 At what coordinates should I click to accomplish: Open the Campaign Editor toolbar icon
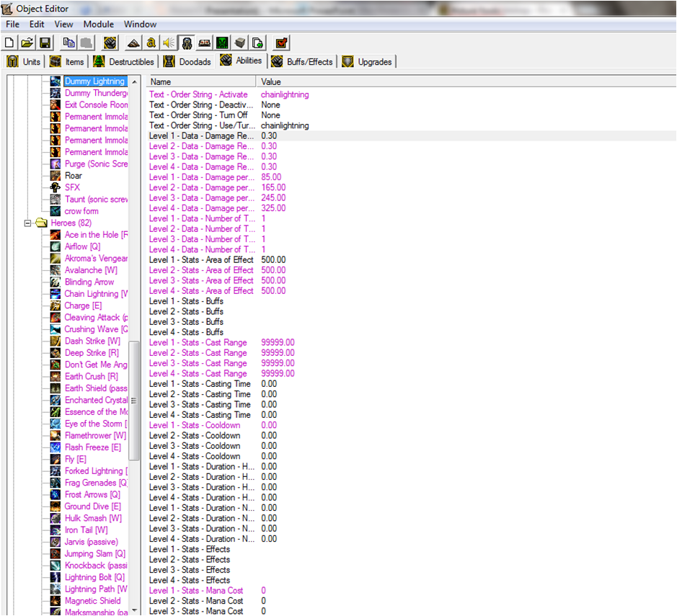(204, 43)
